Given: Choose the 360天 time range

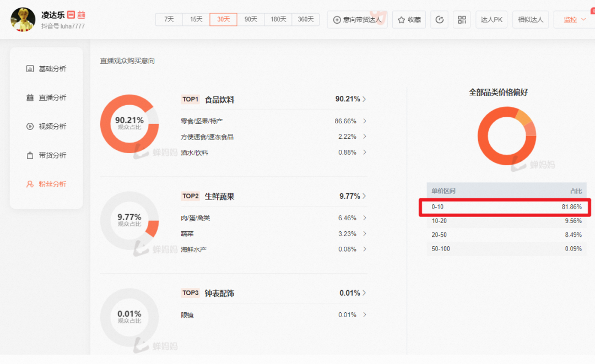Looking at the screenshot, I should pos(306,19).
